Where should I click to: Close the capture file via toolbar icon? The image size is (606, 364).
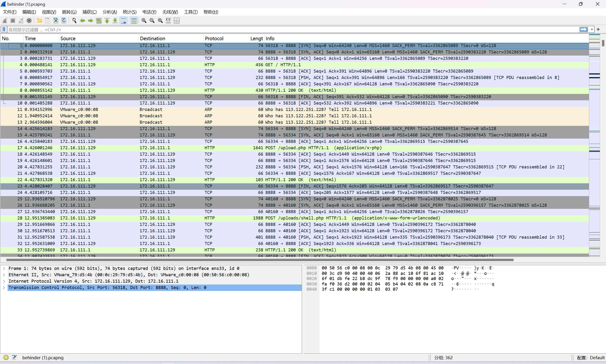[x=56, y=21]
